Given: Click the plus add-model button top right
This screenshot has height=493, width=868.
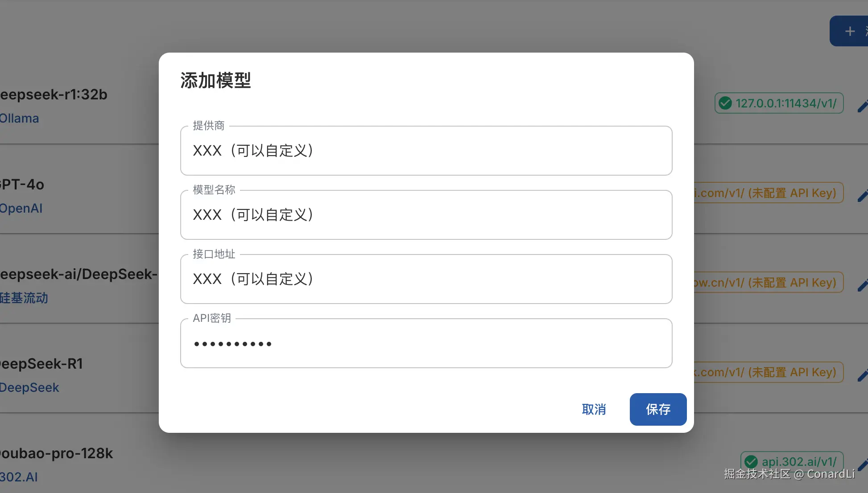Looking at the screenshot, I should coord(850,31).
